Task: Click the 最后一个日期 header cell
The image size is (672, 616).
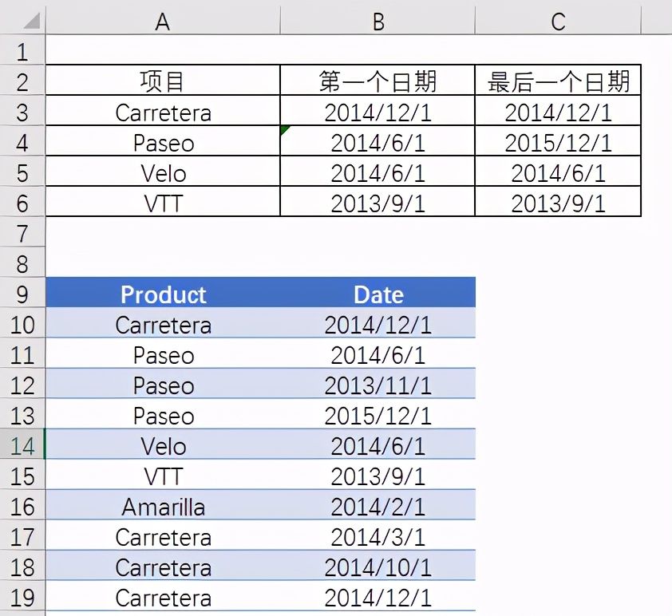Action: coord(558,81)
